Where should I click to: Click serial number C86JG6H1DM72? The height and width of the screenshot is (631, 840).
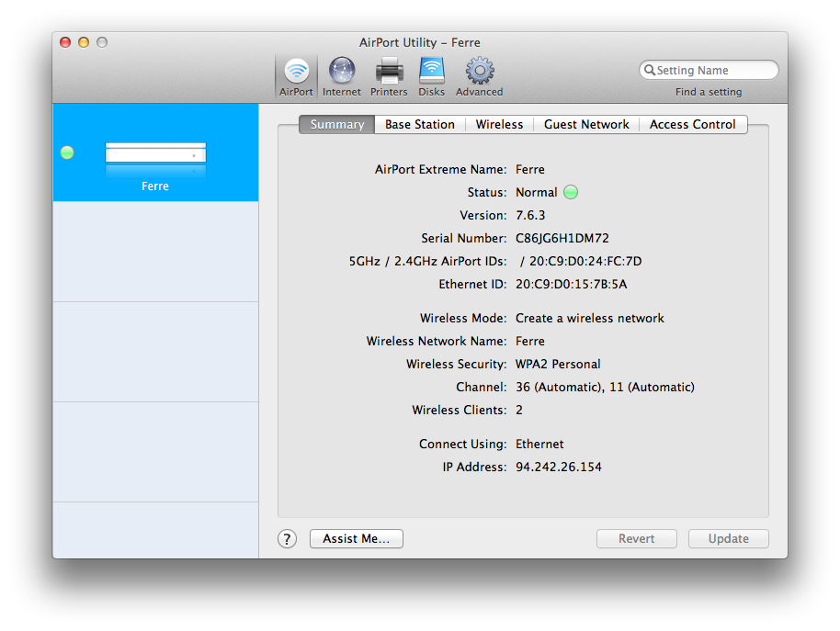(x=562, y=238)
